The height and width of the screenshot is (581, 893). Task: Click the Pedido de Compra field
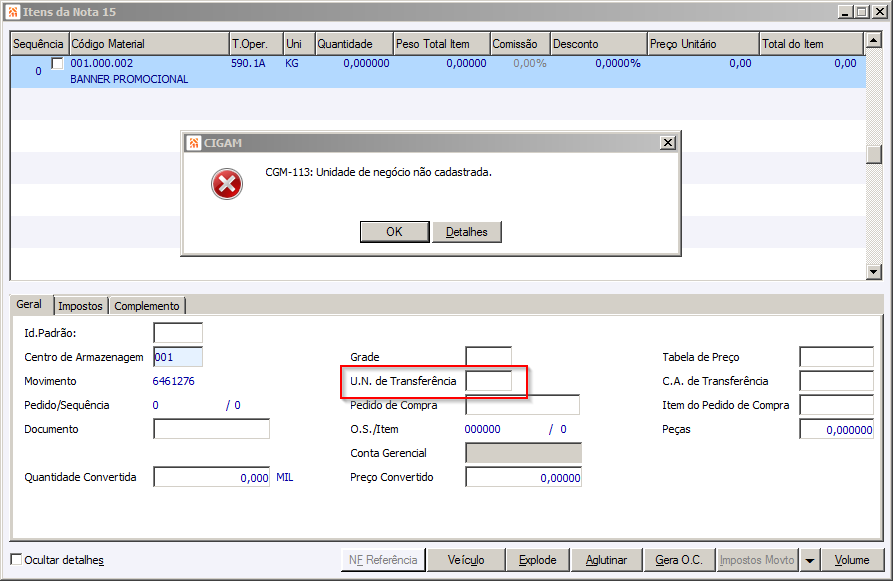pos(523,405)
